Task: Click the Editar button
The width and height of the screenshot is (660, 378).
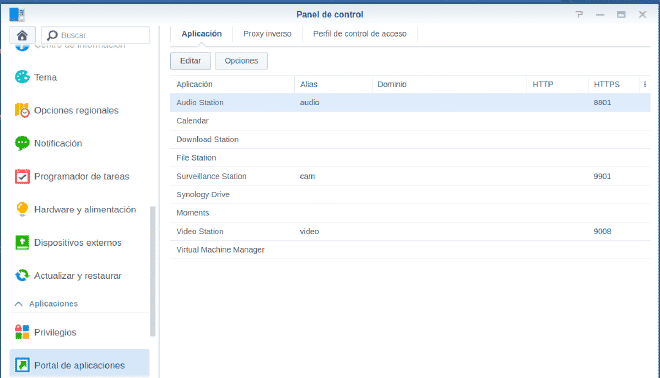Action: click(190, 61)
